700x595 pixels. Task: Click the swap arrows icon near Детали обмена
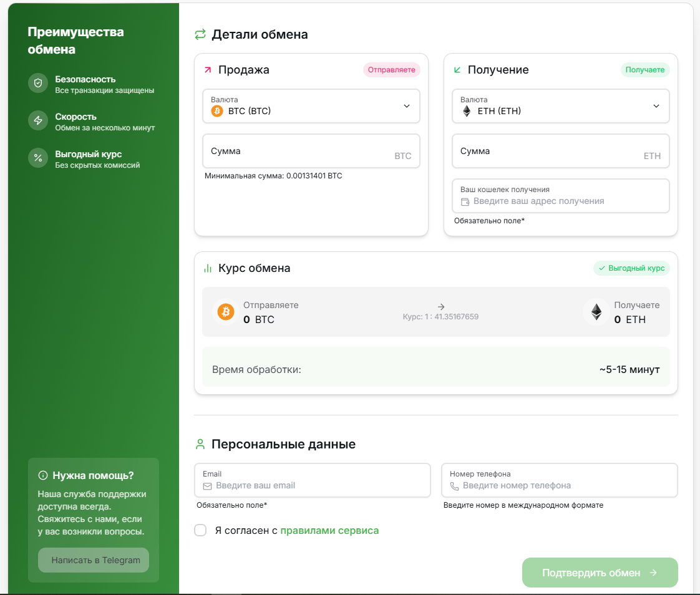tap(200, 35)
